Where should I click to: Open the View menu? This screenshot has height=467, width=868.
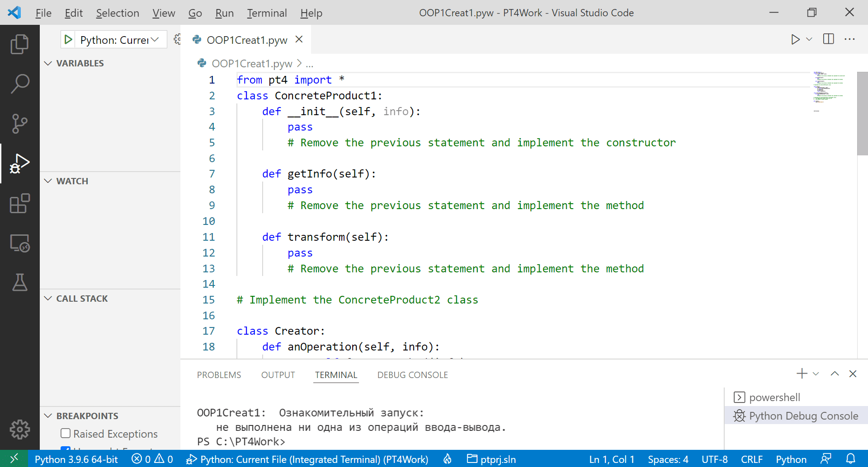click(164, 13)
